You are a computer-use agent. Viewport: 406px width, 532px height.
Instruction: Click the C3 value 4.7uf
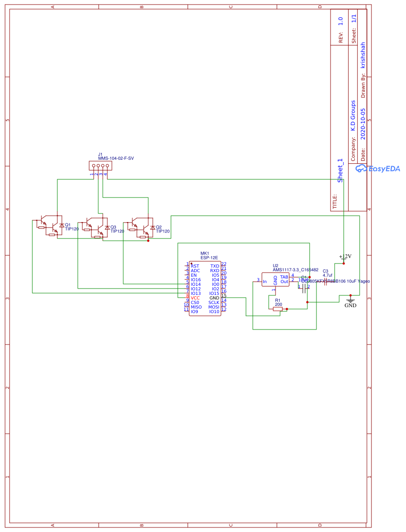(x=328, y=275)
